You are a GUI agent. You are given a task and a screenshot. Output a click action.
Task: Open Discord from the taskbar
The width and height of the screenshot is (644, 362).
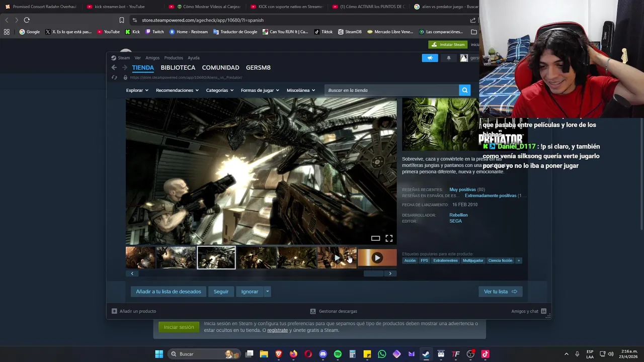tap(323, 354)
